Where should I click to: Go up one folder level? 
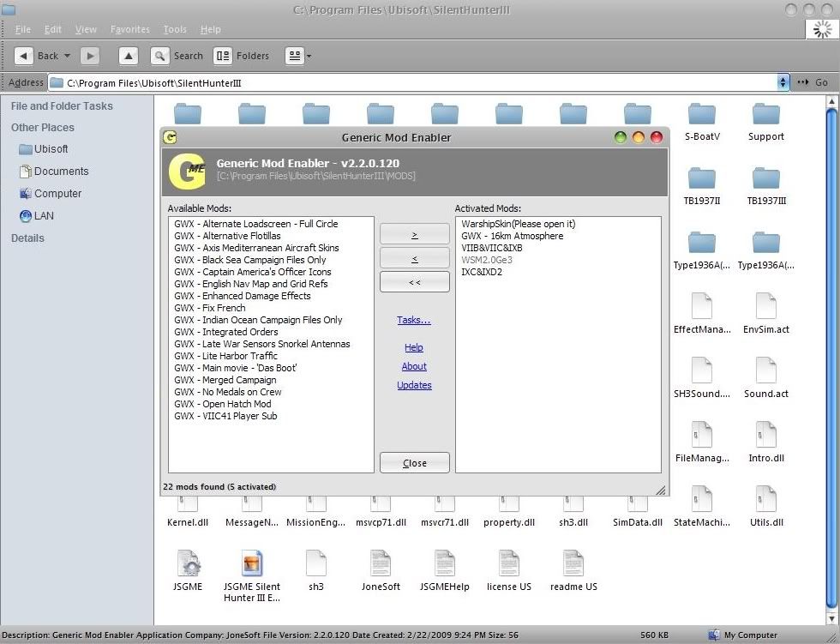pyautogui.click(x=128, y=56)
